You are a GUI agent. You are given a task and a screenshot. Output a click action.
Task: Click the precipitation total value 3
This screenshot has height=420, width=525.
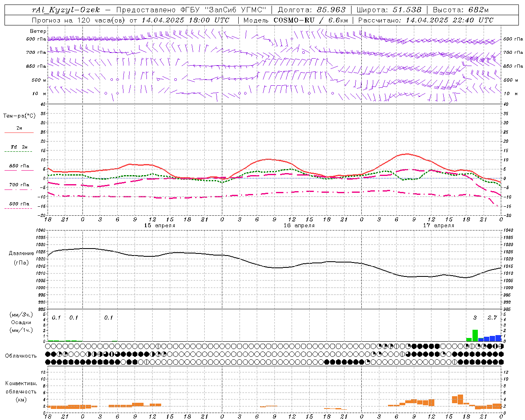point(475,317)
